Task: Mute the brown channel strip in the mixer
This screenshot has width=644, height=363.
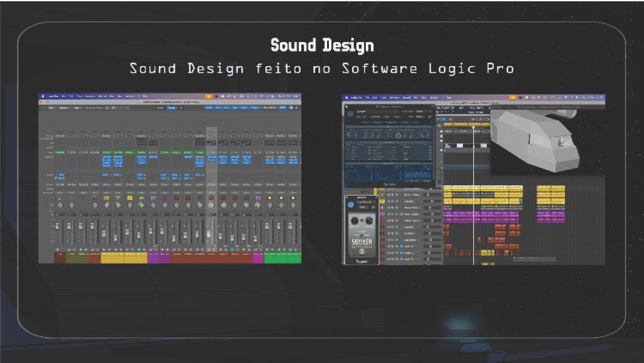Action: [x=57, y=250]
